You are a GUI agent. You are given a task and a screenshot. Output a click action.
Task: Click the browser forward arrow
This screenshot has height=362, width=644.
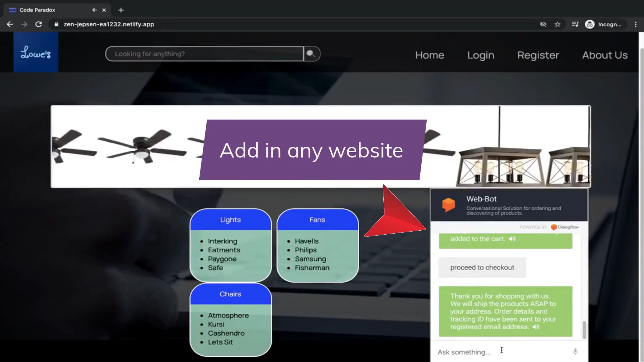[24, 24]
